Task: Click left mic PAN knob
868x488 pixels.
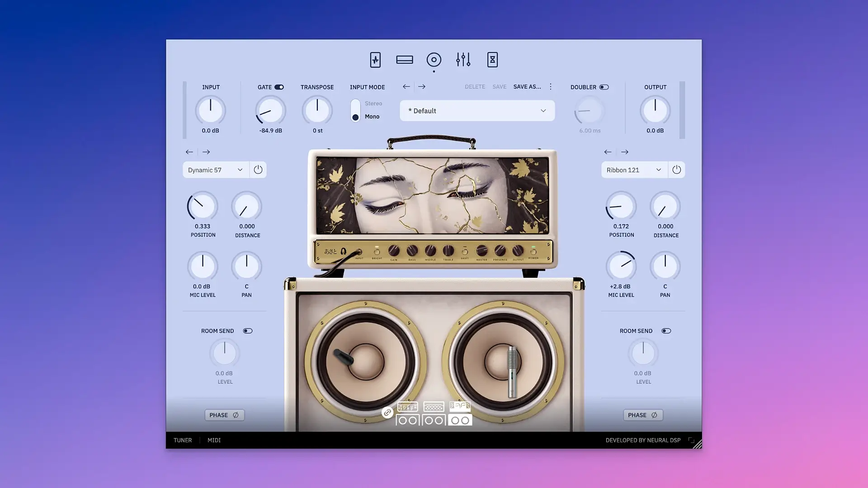Action: click(x=247, y=266)
